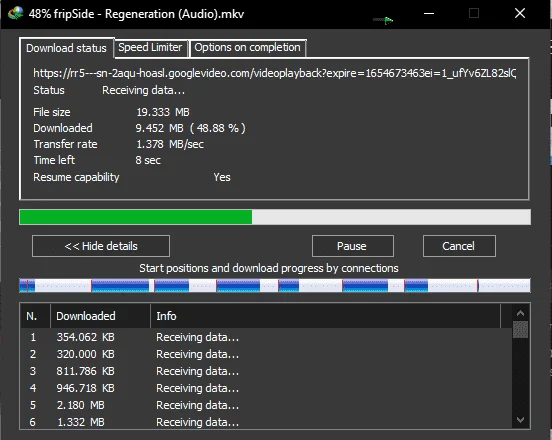Pause the current download

pyautogui.click(x=352, y=246)
